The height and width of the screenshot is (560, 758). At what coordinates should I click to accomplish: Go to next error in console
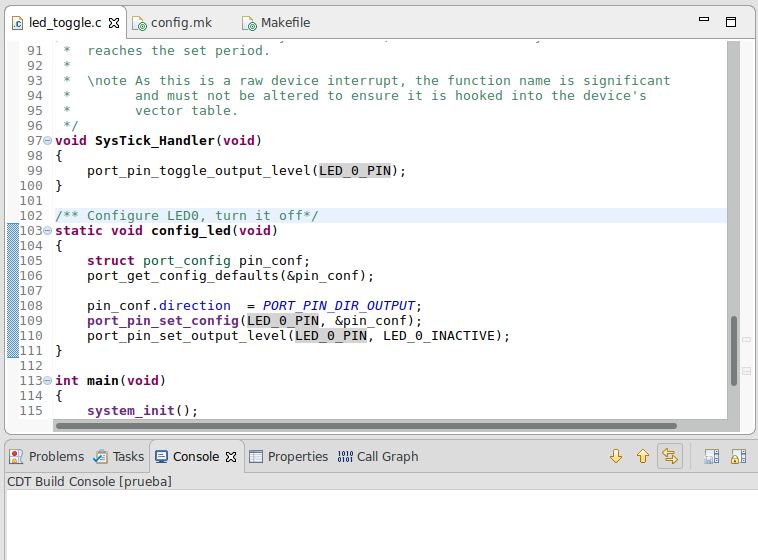point(616,456)
